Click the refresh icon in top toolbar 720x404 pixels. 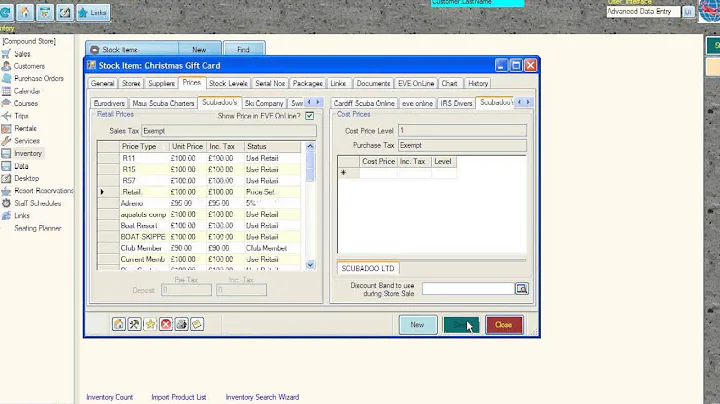coord(6,12)
